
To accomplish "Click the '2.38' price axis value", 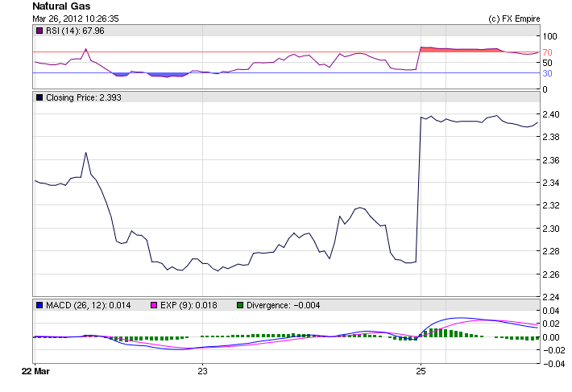I will coord(551,137).
